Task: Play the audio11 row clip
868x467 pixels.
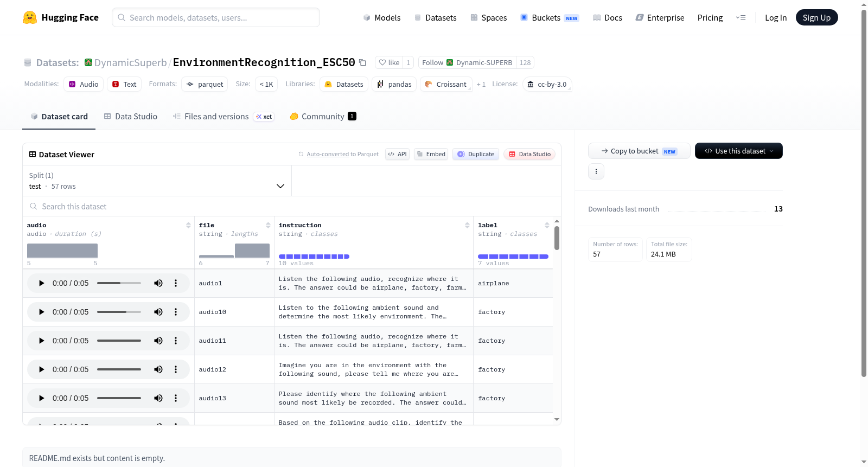Action: click(x=41, y=341)
